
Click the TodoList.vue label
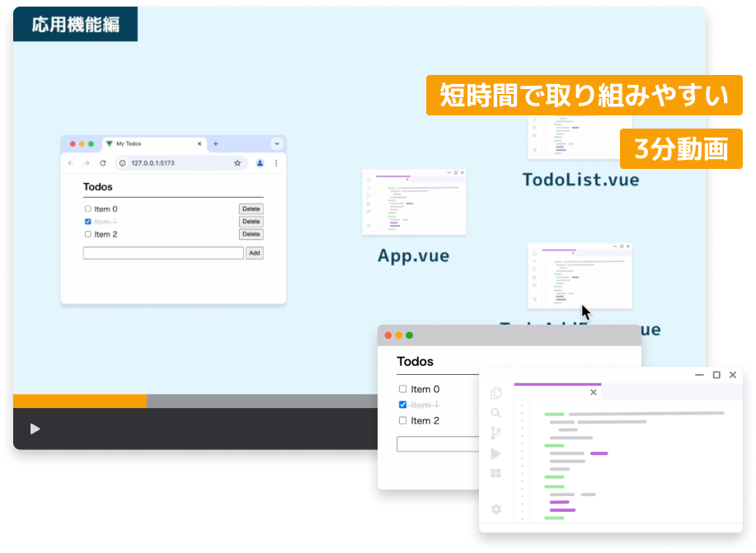[x=581, y=180]
